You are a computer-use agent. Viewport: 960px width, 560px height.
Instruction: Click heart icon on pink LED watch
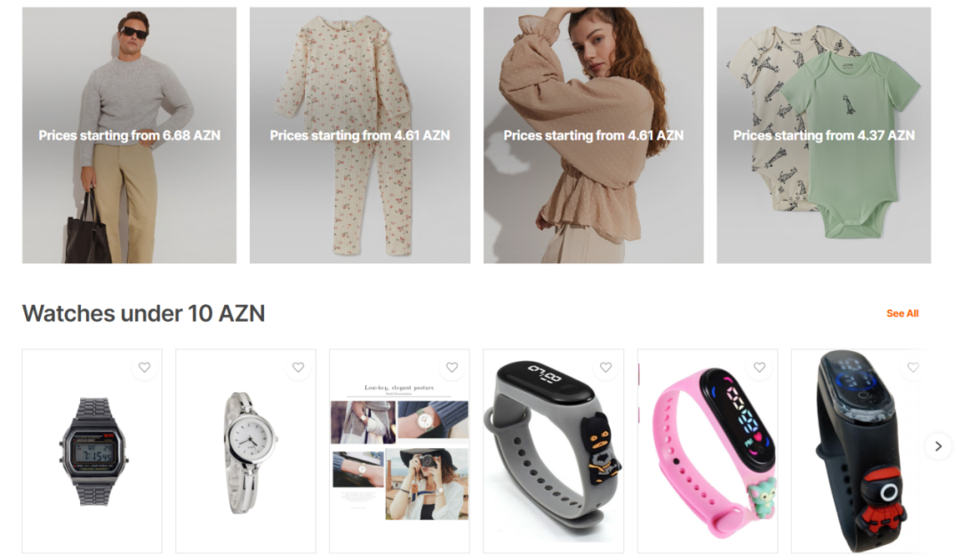tap(759, 367)
